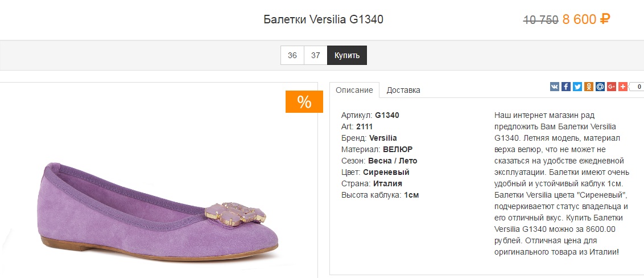Select shoe size 36
The width and height of the screenshot is (644, 278).
pos(292,56)
